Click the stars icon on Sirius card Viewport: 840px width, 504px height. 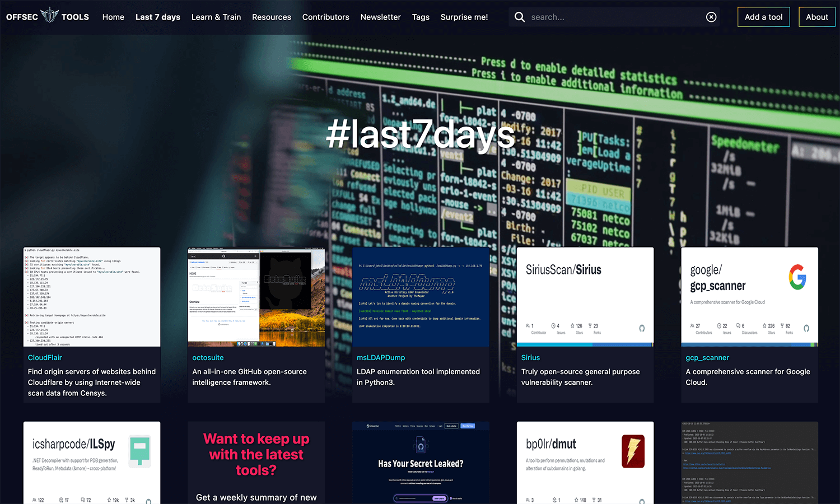click(x=572, y=325)
